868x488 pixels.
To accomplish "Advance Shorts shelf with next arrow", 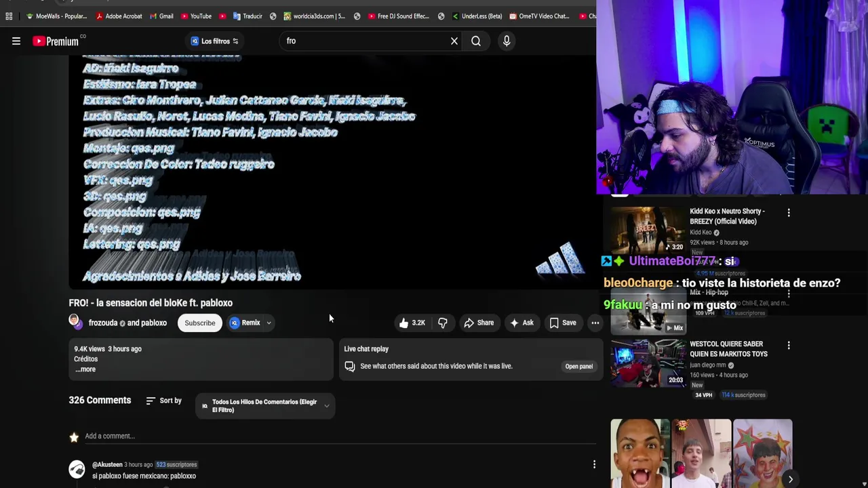I will tap(791, 479).
